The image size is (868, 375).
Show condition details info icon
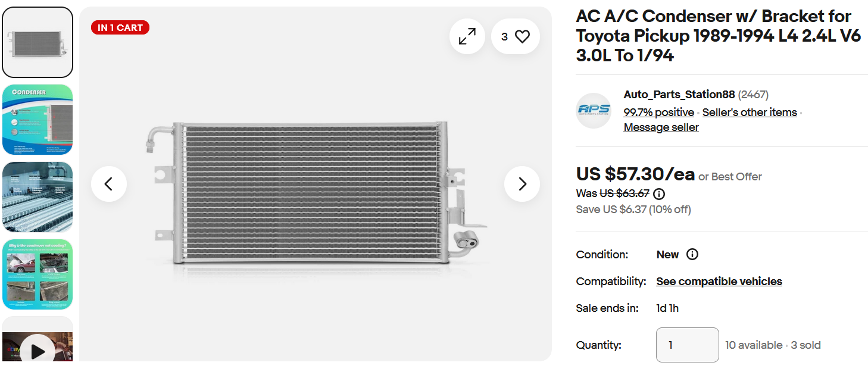coord(692,254)
